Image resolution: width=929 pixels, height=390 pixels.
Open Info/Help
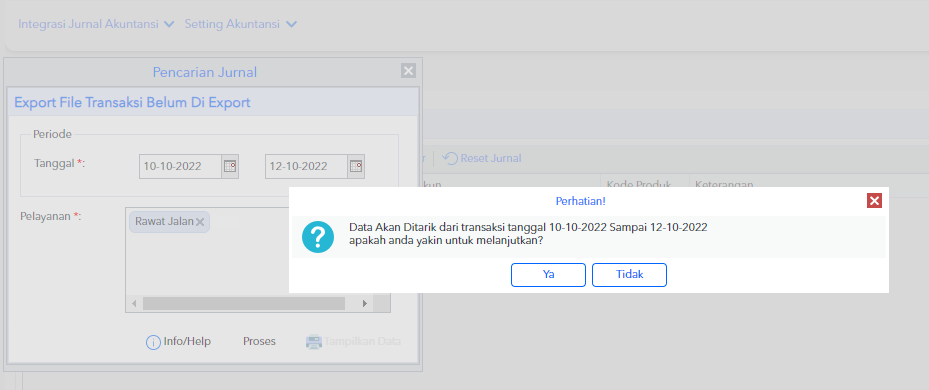coord(178,342)
